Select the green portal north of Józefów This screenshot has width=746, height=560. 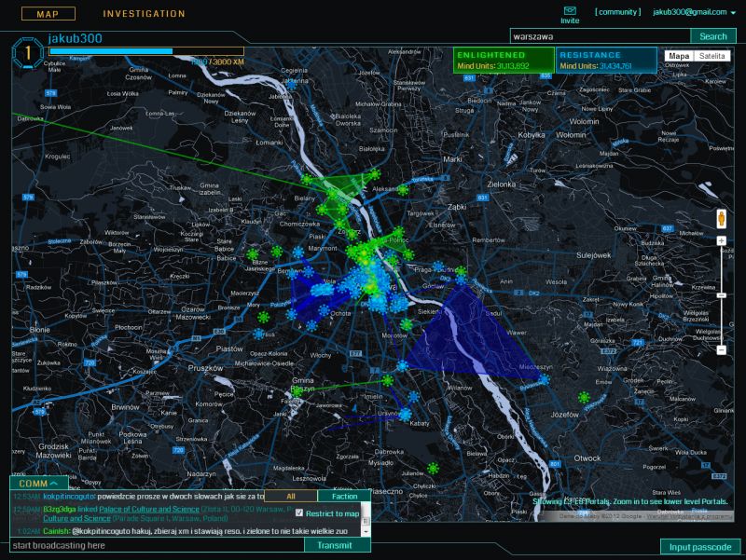585,397
